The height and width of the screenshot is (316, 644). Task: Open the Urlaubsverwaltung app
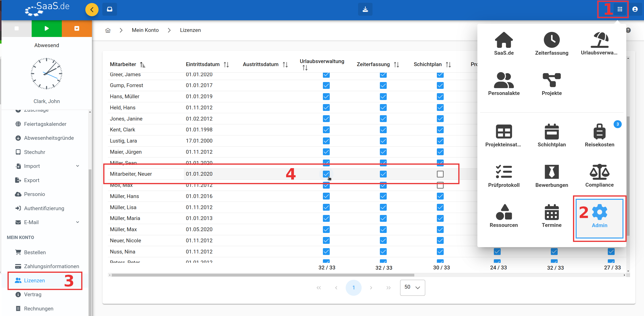(599, 44)
